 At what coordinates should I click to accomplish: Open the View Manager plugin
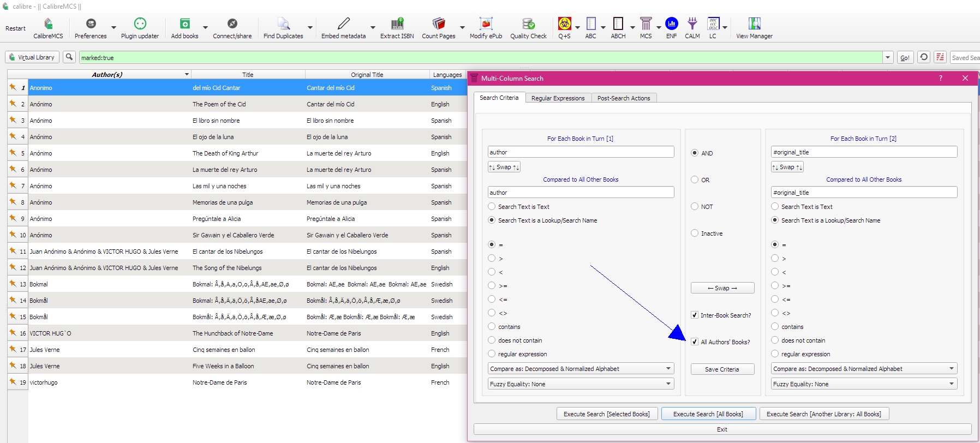(754, 25)
